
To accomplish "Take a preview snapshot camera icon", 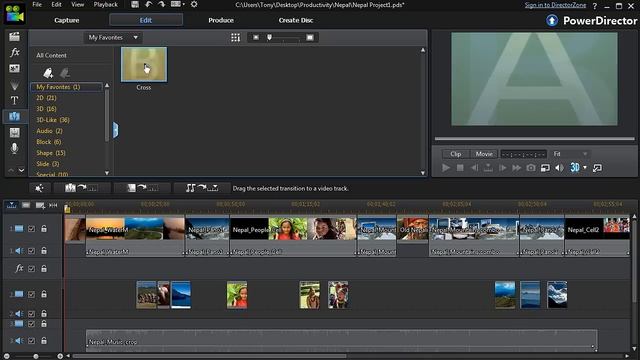I will pos(531,168).
